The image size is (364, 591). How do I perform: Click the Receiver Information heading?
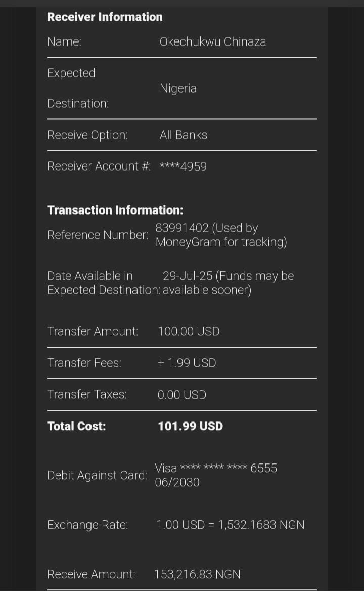click(105, 17)
